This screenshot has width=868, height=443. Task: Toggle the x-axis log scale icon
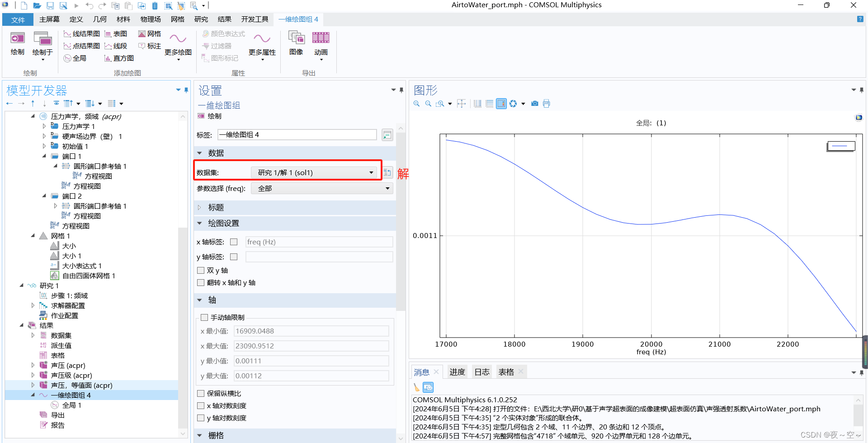tap(477, 104)
